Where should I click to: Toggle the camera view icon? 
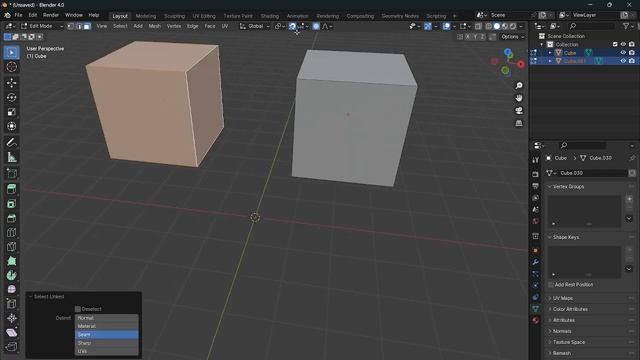pyautogui.click(x=519, y=111)
